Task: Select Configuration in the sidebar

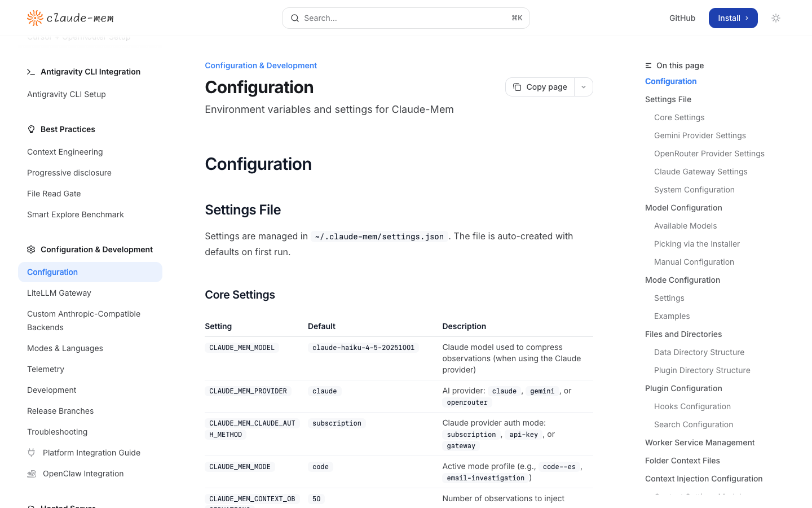Action: point(90,272)
